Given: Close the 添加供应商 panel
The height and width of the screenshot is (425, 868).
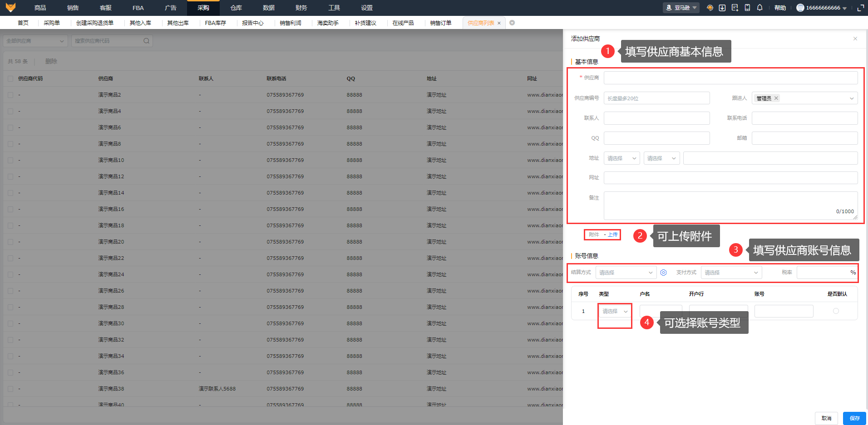Looking at the screenshot, I should (855, 39).
